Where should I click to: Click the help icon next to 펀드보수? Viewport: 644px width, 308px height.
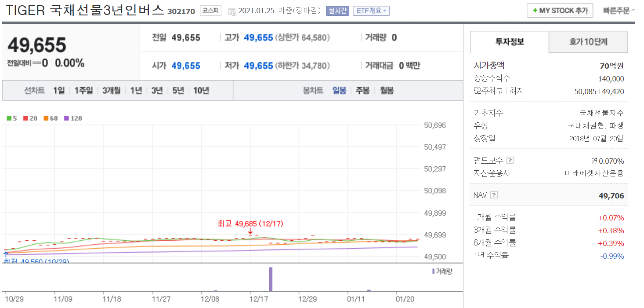coord(510,161)
